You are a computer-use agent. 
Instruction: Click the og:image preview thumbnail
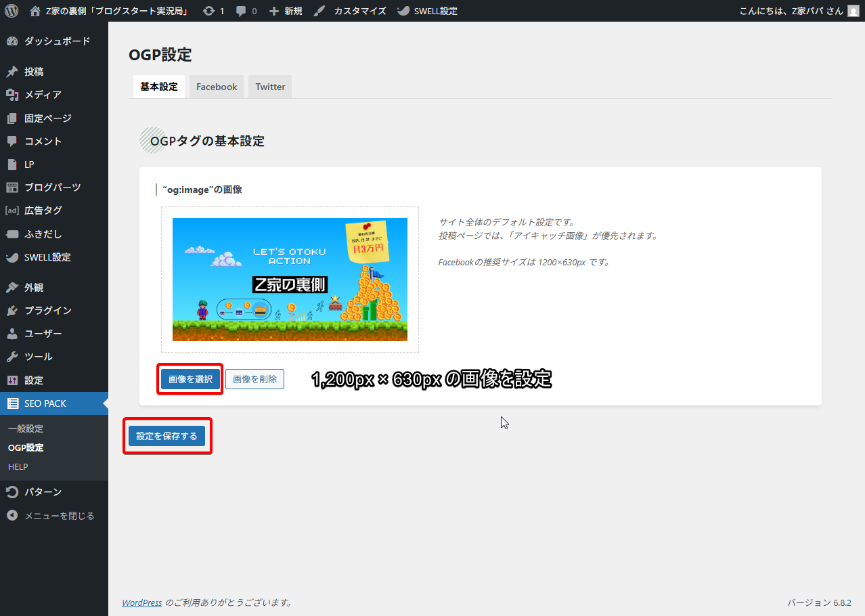290,280
